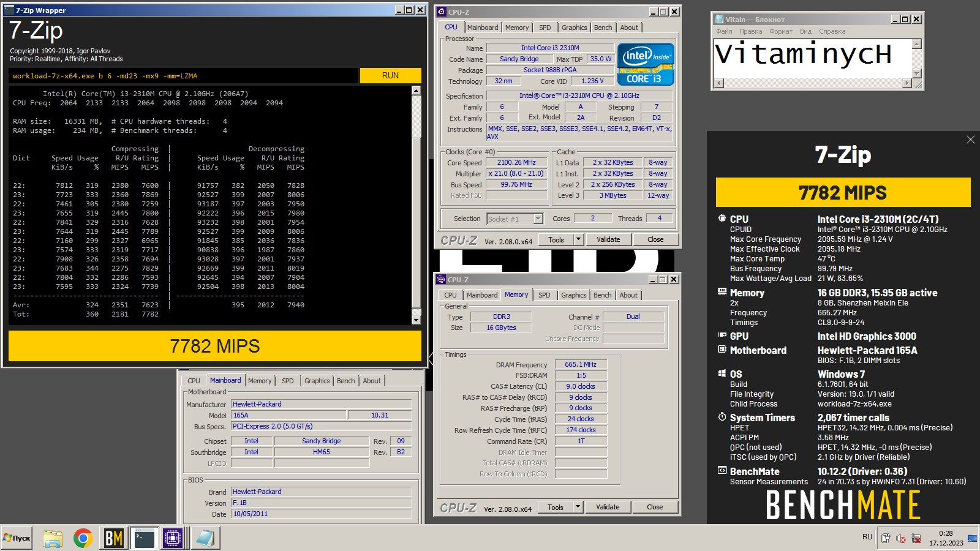Click the yellow 7782 MIPS bar in 7-Zip Wrapper
Image resolution: width=980 pixels, height=551 pixels.
[215, 346]
